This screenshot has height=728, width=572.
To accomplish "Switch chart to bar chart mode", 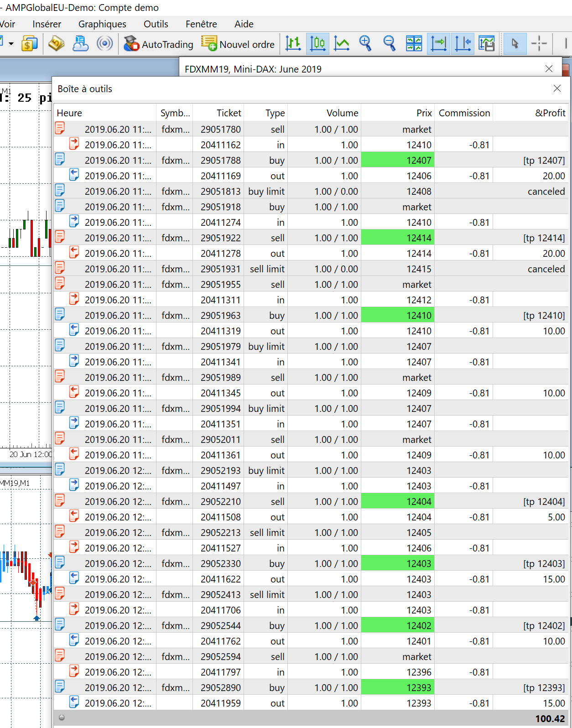I will coord(293,44).
